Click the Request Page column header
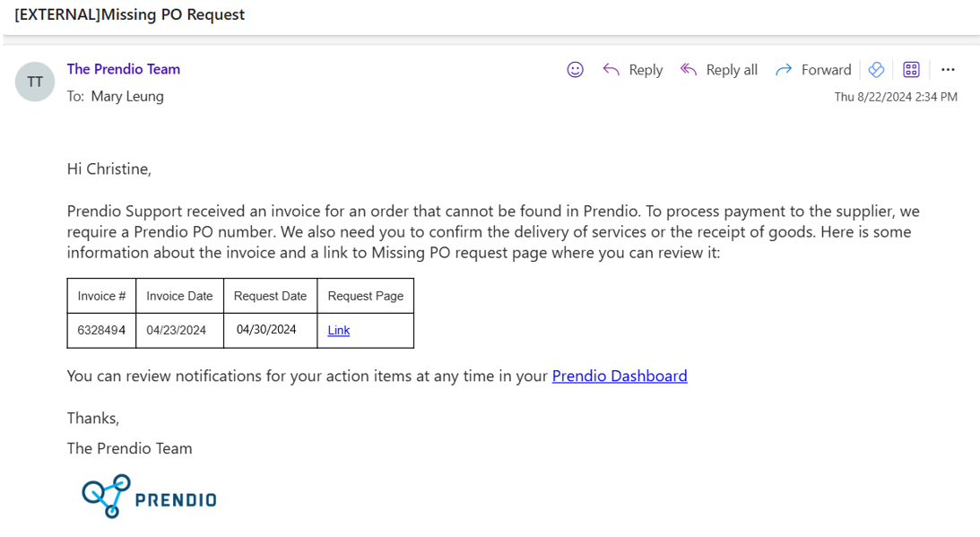The width and height of the screenshot is (980, 537). click(365, 295)
